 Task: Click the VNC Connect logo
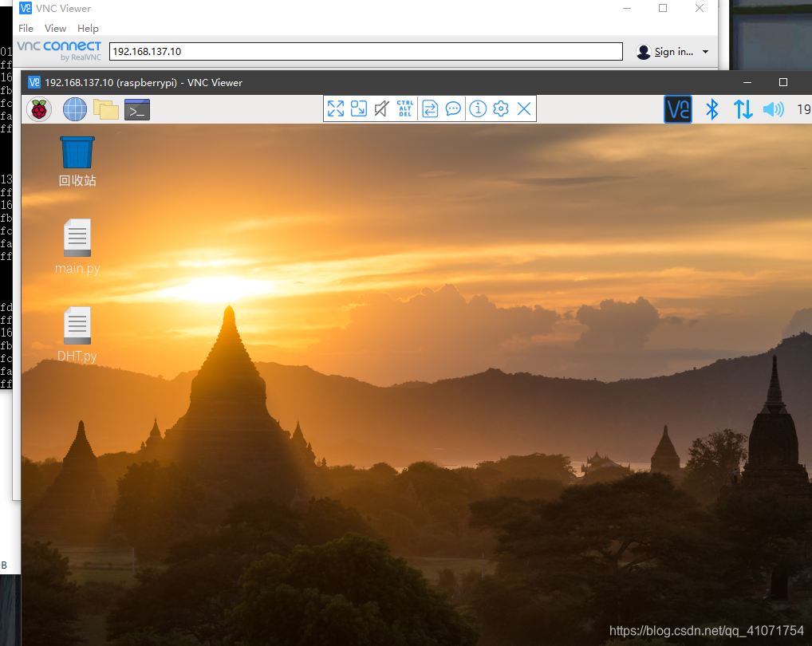tap(59, 51)
